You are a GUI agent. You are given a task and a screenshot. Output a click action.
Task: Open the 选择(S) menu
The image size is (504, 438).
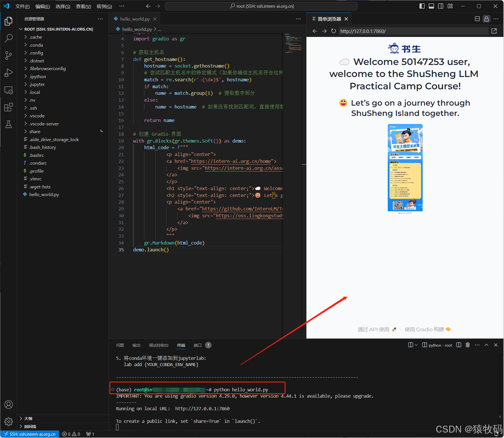(63, 6)
